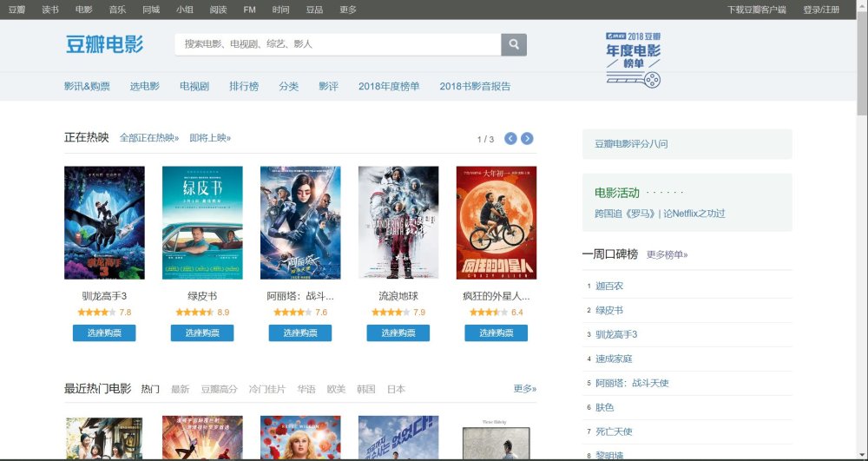The width and height of the screenshot is (868, 461).
Task: Select the 热门 tab in 最近热门电影
Action: pyautogui.click(x=150, y=389)
